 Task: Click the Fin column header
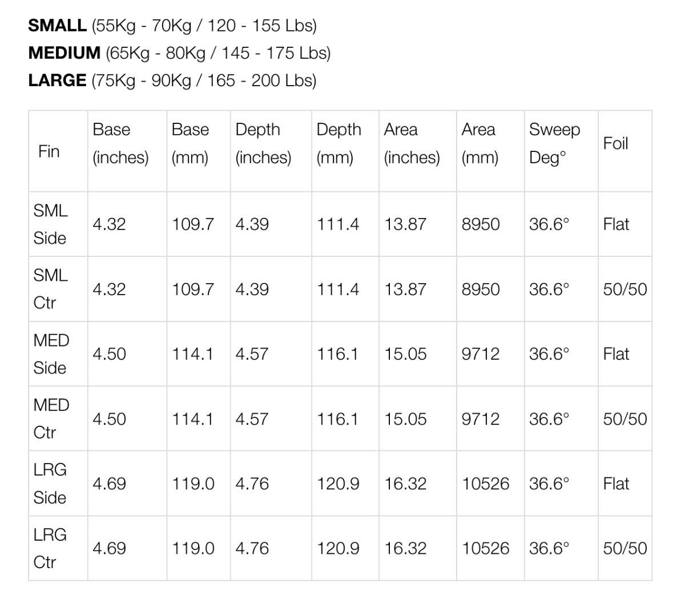(x=49, y=151)
